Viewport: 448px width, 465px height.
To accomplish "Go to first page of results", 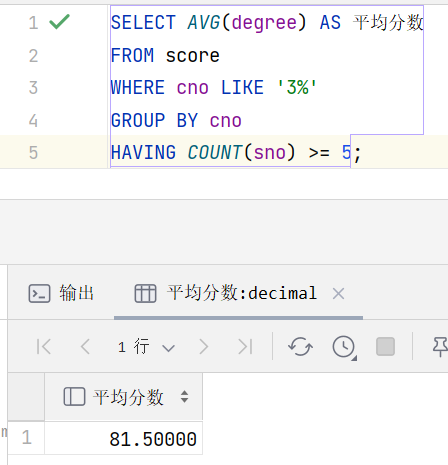I will (x=44, y=347).
